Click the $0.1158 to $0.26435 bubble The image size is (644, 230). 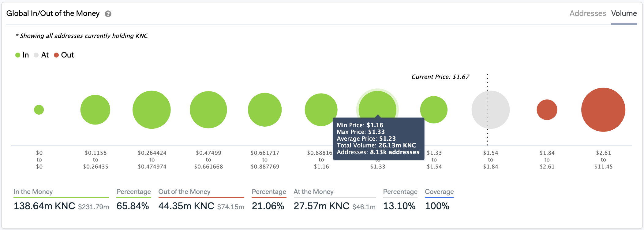tap(95, 110)
